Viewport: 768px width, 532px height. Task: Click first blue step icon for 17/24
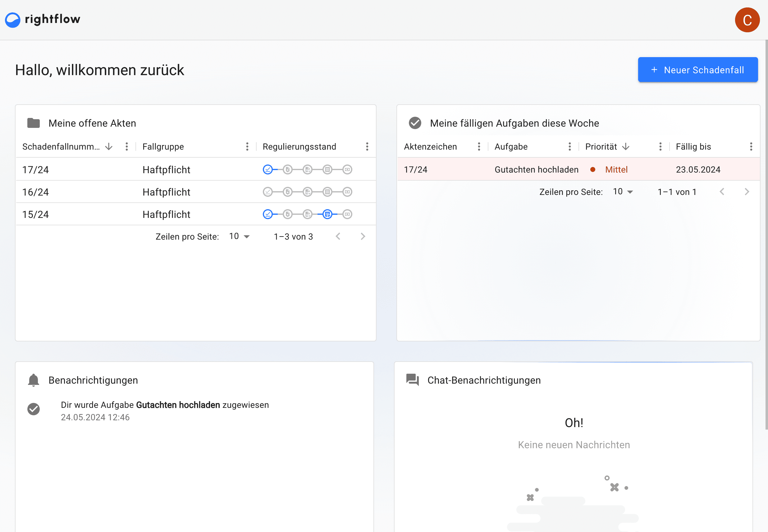(267, 170)
